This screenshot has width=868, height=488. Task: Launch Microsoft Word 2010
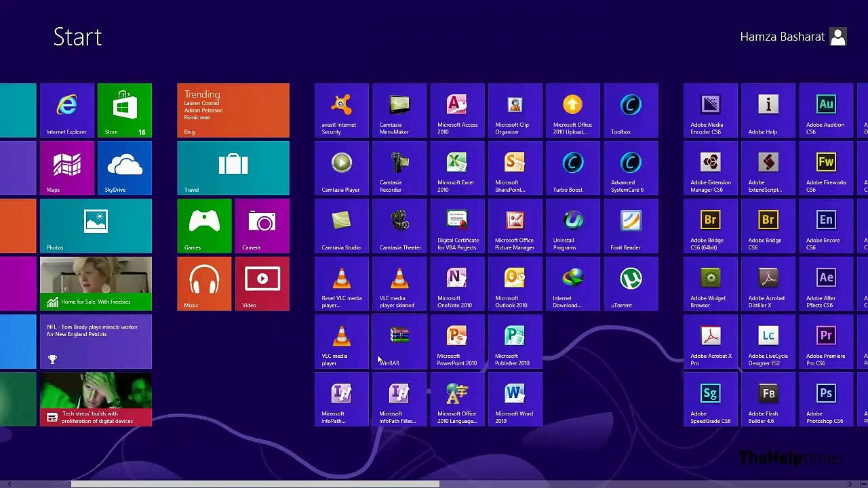(515, 399)
